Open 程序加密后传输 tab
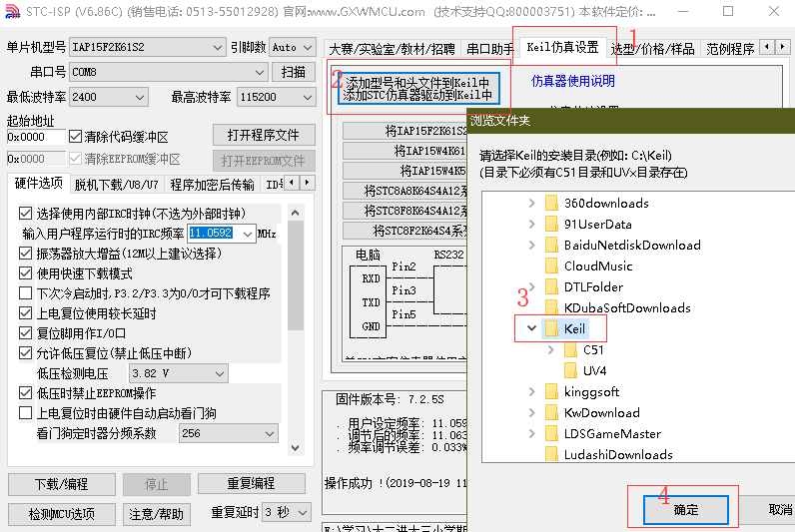The height and width of the screenshot is (532, 795). click(x=212, y=185)
